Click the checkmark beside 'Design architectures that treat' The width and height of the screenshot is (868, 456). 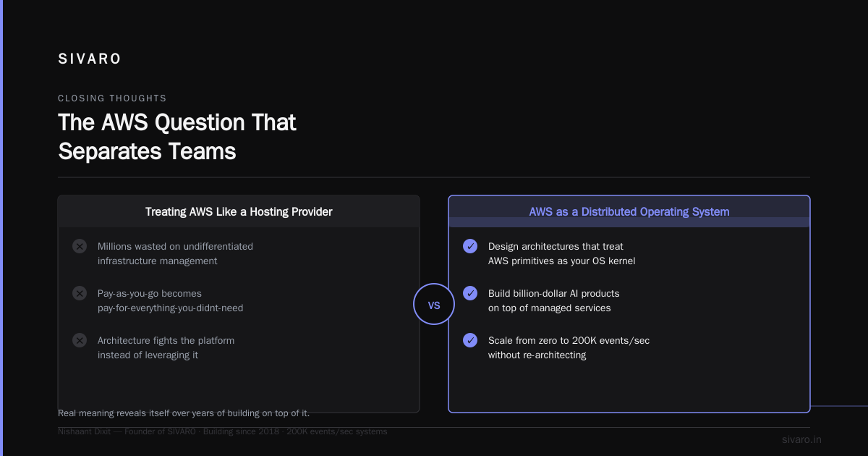point(470,246)
